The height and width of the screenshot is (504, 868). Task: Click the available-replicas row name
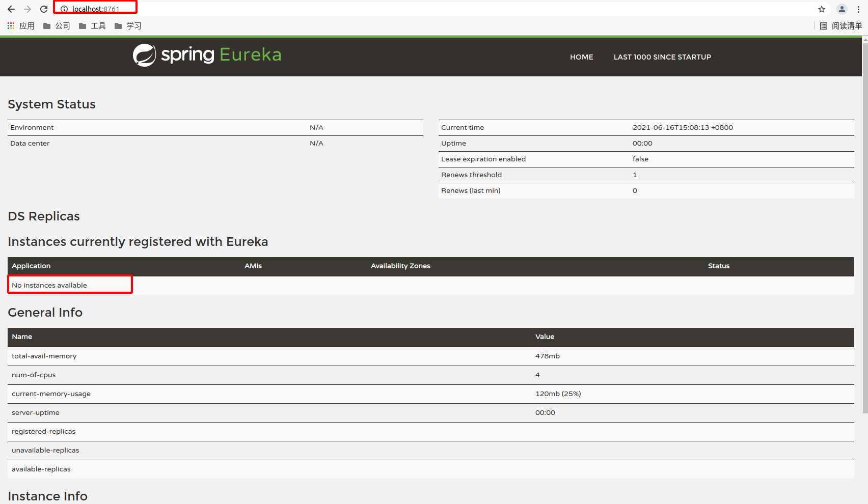[41, 469]
